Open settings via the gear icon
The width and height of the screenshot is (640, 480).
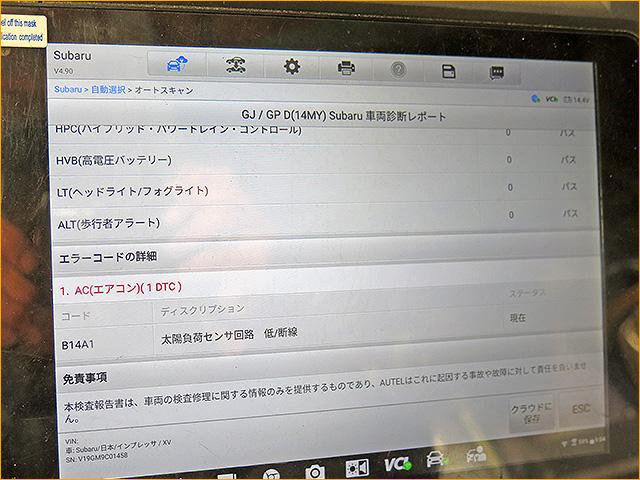pos(292,67)
